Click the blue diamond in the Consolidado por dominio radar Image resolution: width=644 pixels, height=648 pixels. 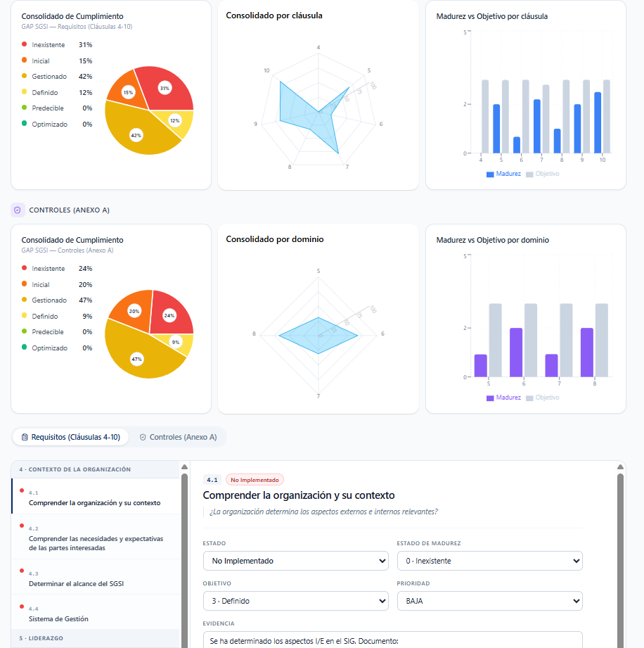pos(318,336)
